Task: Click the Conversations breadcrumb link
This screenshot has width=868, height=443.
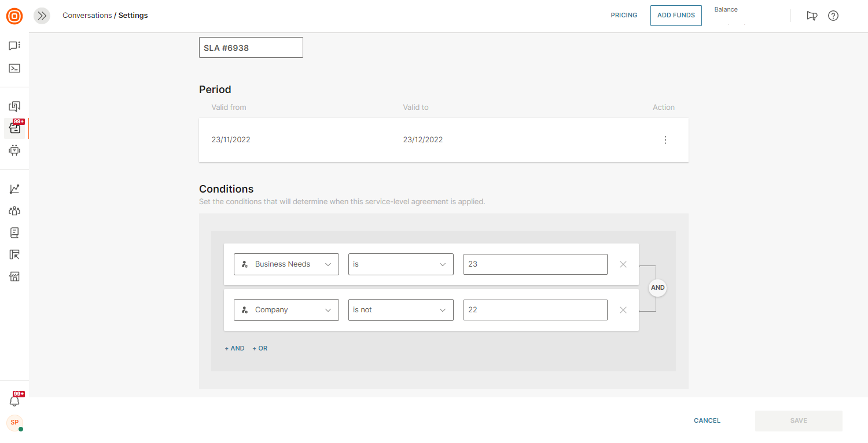Action: (87, 16)
